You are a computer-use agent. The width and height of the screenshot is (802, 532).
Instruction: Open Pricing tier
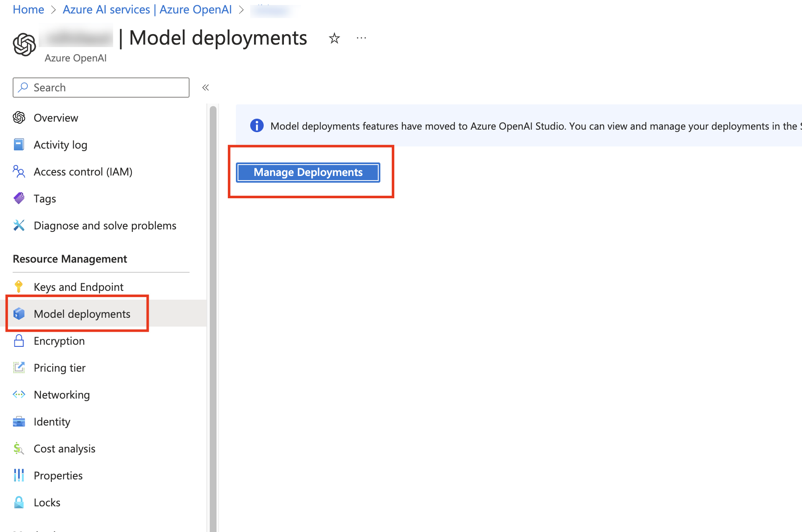click(60, 368)
